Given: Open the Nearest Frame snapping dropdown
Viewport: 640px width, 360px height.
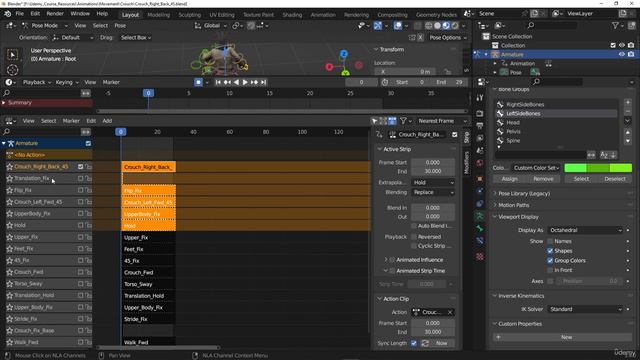Looking at the screenshot, I should coord(442,121).
